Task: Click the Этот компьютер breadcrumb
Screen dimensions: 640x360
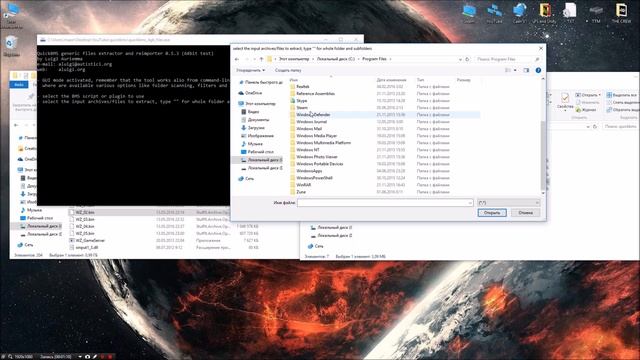Action: [x=294, y=59]
